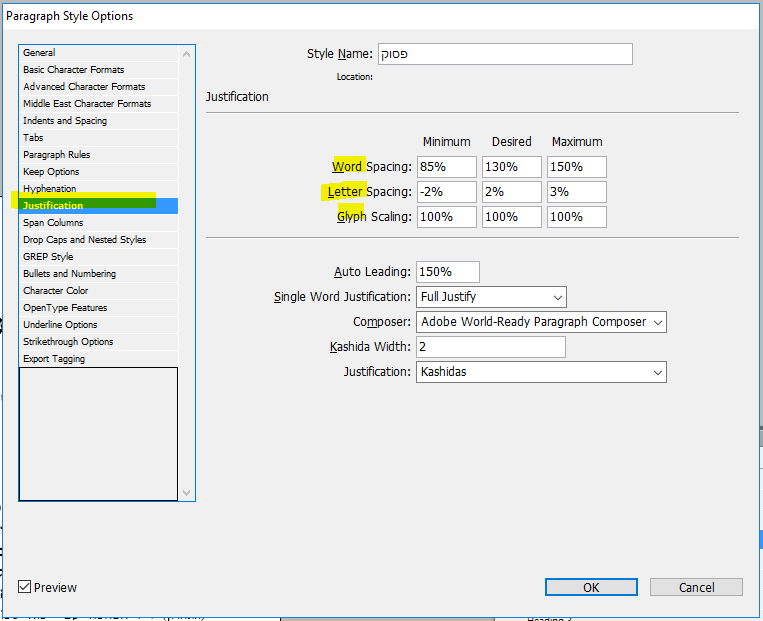This screenshot has height=621, width=763.
Task: Open Export Tagging category
Action: (x=98, y=359)
